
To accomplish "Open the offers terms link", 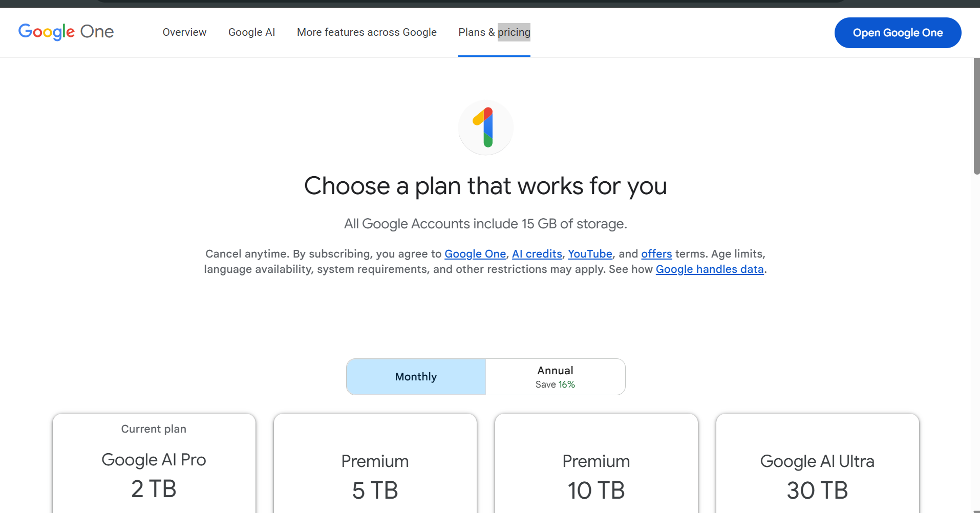I will [656, 254].
